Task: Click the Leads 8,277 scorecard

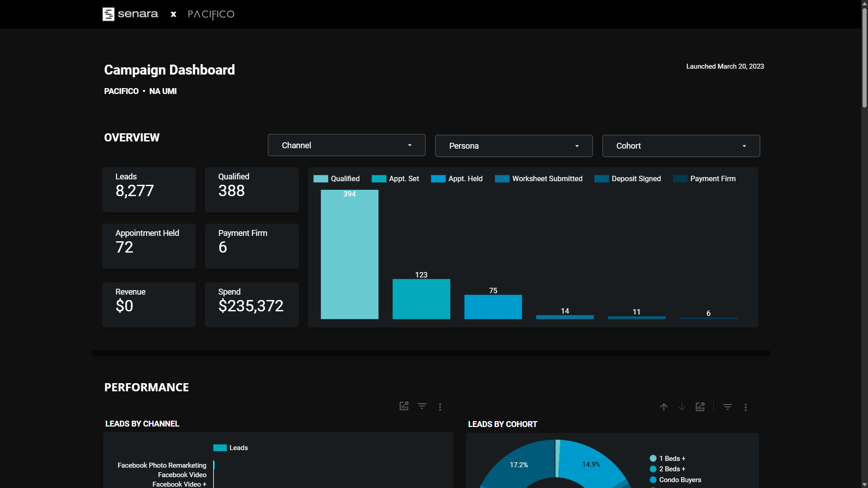Action: [149, 190]
